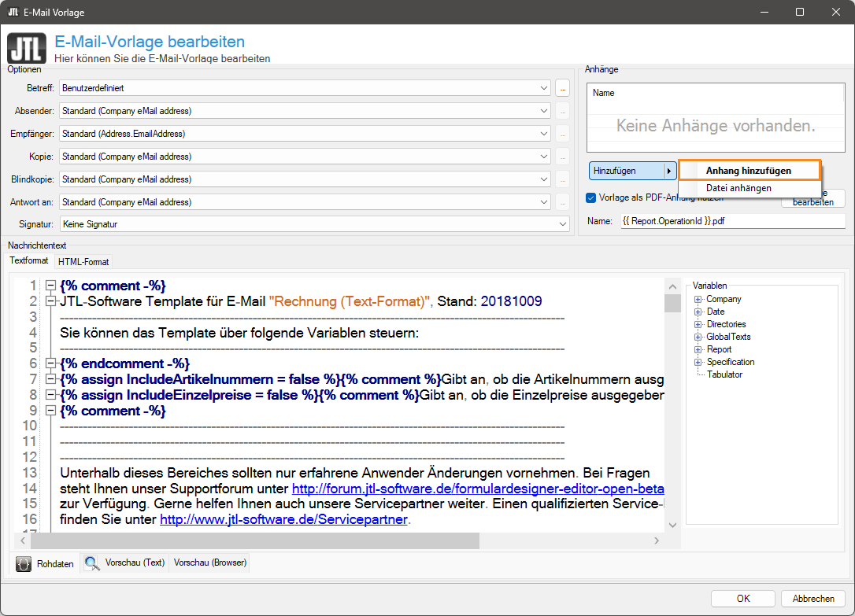Expand the Company variables node

tap(698, 299)
